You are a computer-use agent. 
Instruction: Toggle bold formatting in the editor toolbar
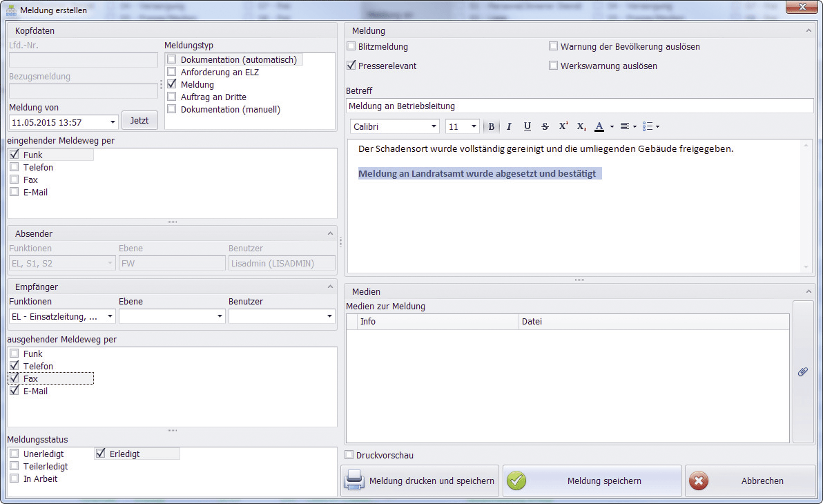point(492,126)
